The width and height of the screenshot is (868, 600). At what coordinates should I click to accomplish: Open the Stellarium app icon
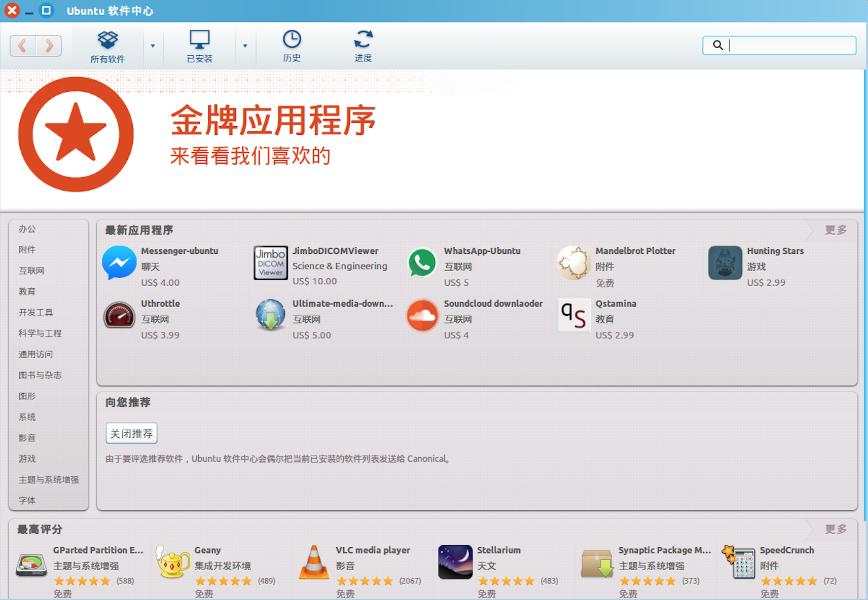coord(455,562)
